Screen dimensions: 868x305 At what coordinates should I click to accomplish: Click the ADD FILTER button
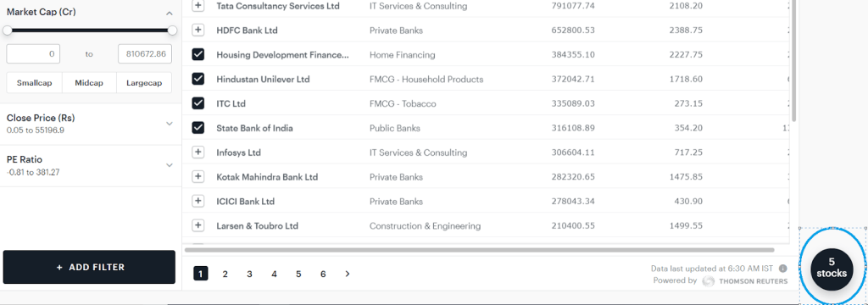[89, 267]
